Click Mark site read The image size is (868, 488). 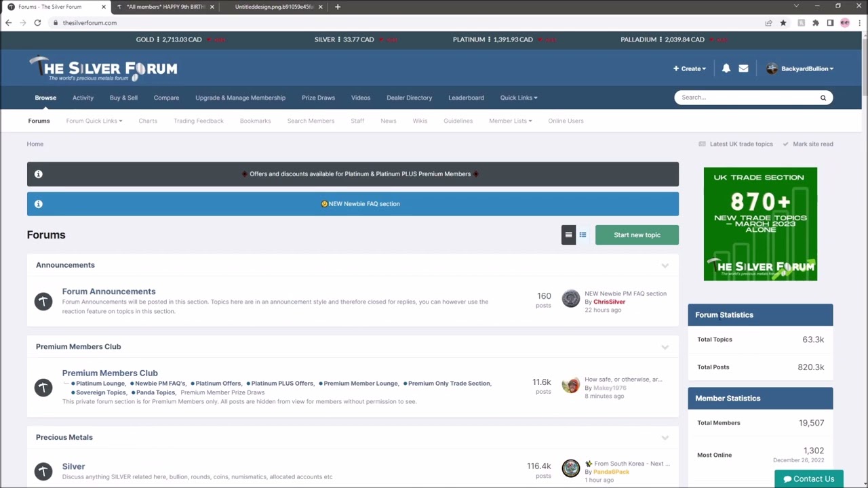808,144
